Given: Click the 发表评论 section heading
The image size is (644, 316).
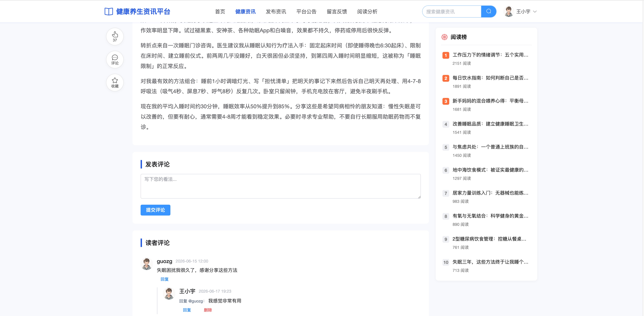Looking at the screenshot, I should pyautogui.click(x=158, y=164).
